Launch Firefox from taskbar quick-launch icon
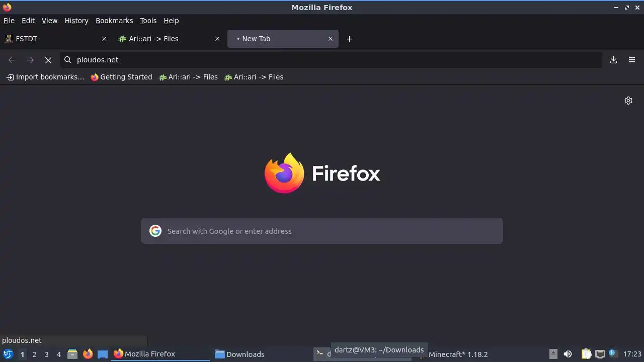The width and height of the screenshot is (644, 362). pyautogui.click(x=88, y=354)
